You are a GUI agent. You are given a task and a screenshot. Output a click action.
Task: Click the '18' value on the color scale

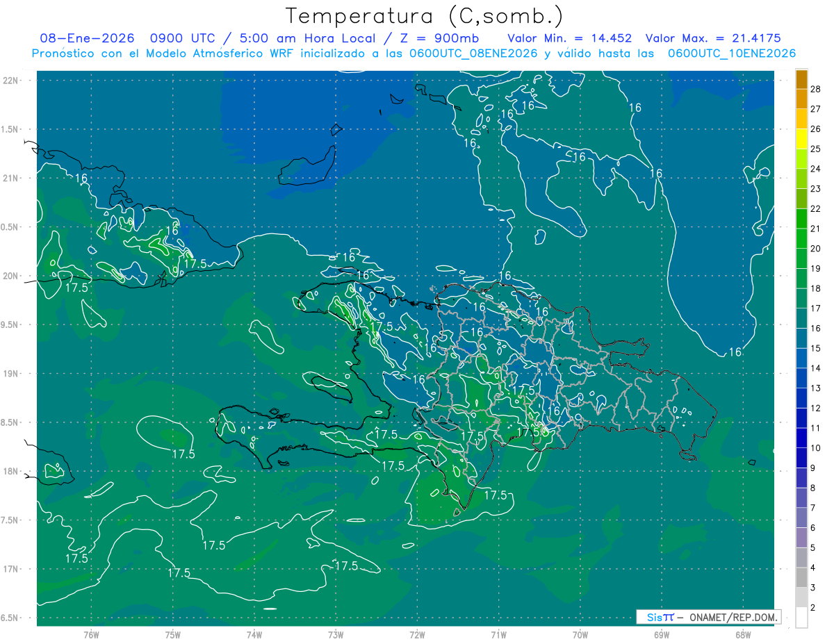(x=816, y=288)
